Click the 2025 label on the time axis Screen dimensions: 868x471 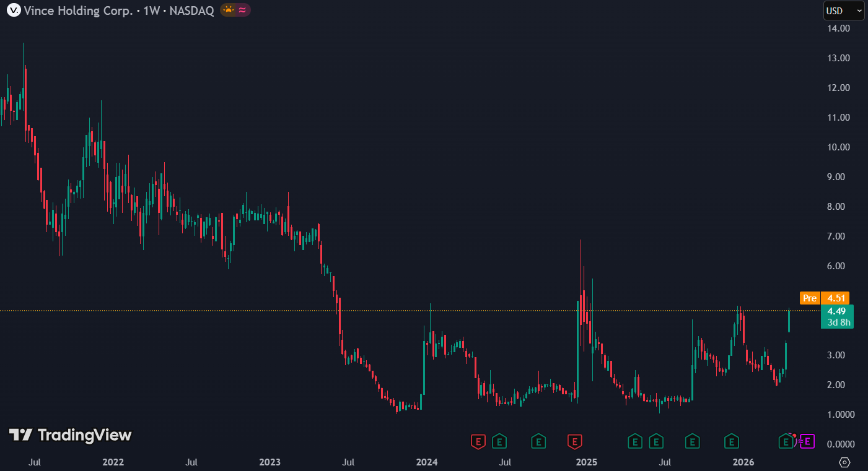586,462
